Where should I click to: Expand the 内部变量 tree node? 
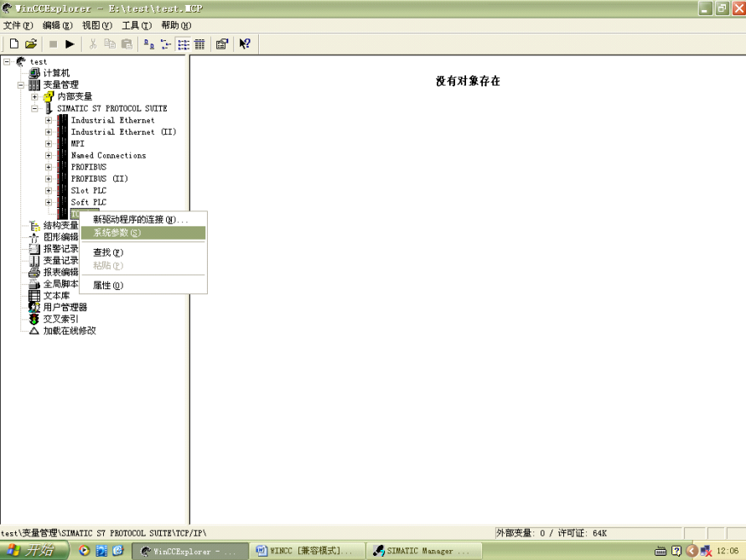(x=34, y=96)
